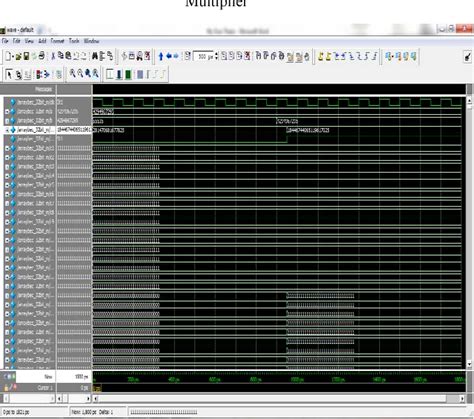Click the Restart simulation icon
Image resolution: width=474 pixels, height=419 pixels.
point(187,56)
